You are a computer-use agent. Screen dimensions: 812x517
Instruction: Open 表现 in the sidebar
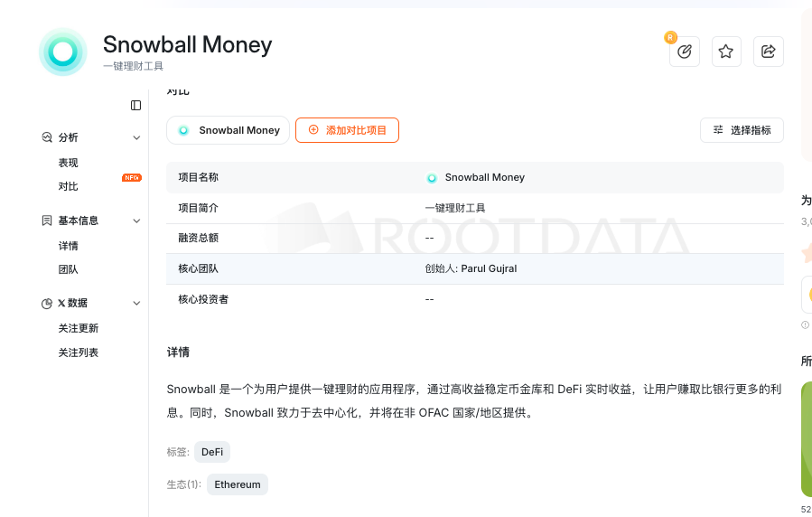coord(68,163)
